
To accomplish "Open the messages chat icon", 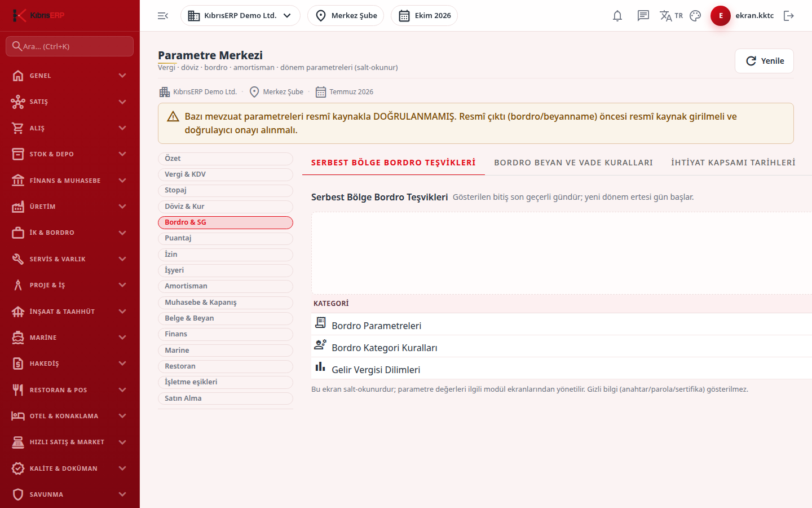I will (643, 16).
